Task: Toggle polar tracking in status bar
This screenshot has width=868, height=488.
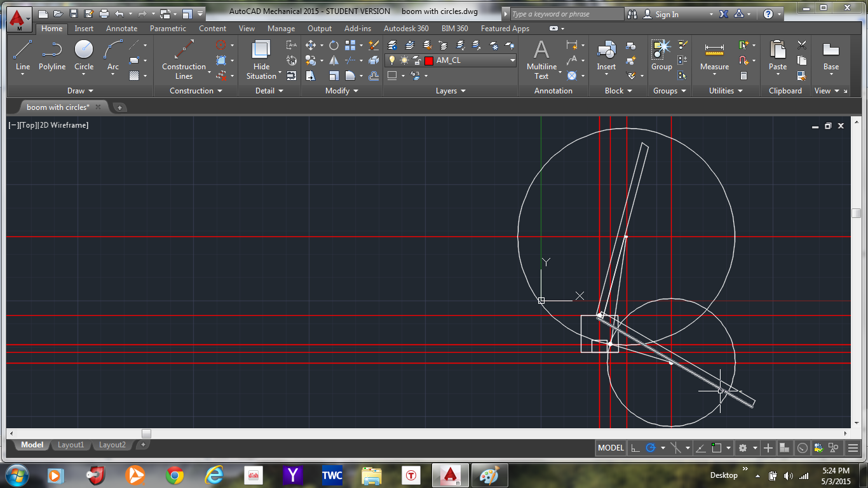Action: 650,448
